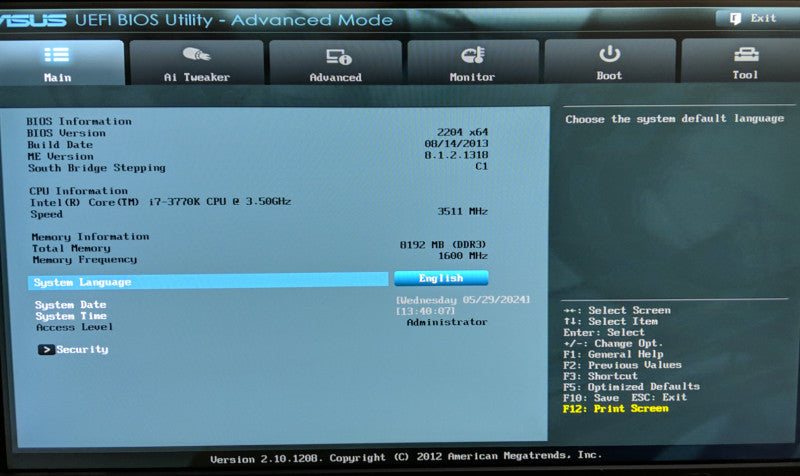Edit the 13:40:07 time field
Image resolution: width=800 pixels, height=476 pixels.
tap(426, 311)
